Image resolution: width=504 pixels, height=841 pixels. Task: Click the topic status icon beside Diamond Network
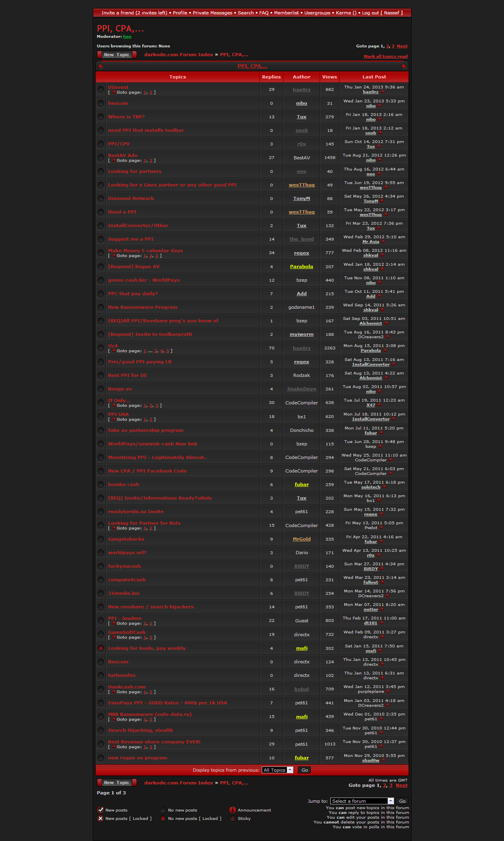(101, 198)
